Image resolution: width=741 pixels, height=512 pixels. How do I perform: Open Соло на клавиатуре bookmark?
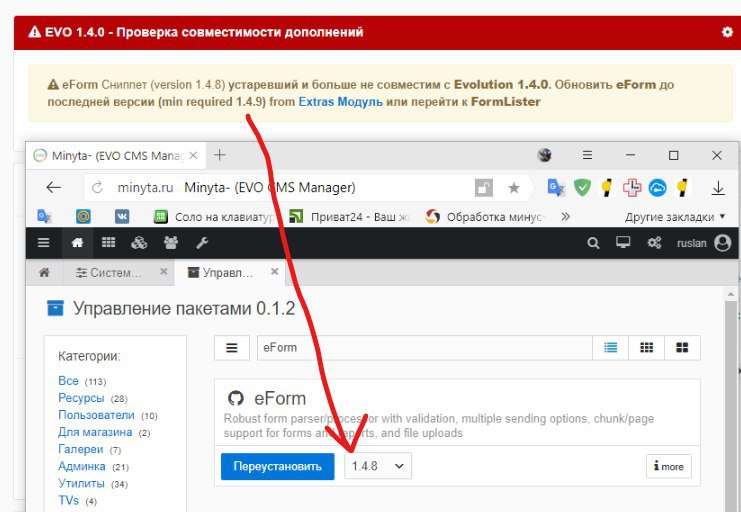click(x=215, y=217)
